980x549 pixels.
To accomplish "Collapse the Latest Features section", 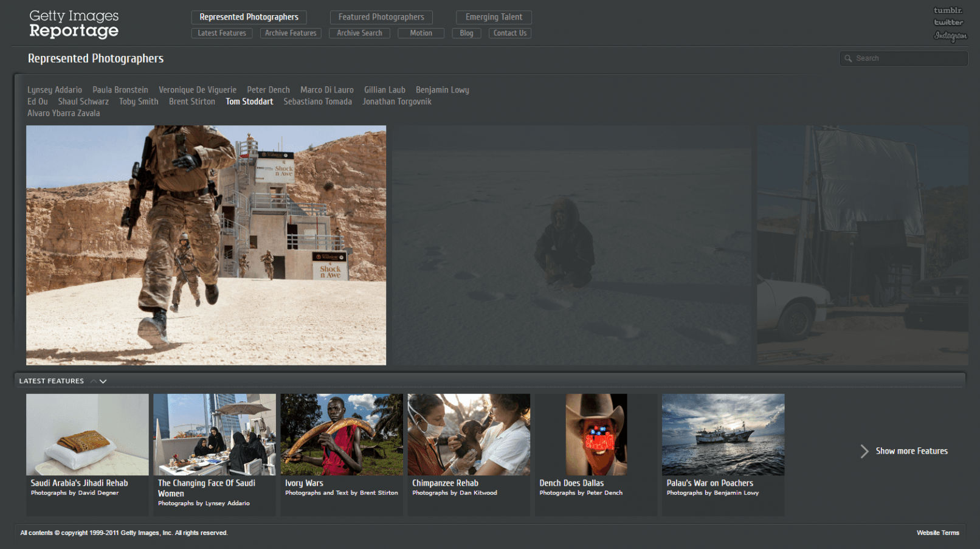I will tap(92, 381).
